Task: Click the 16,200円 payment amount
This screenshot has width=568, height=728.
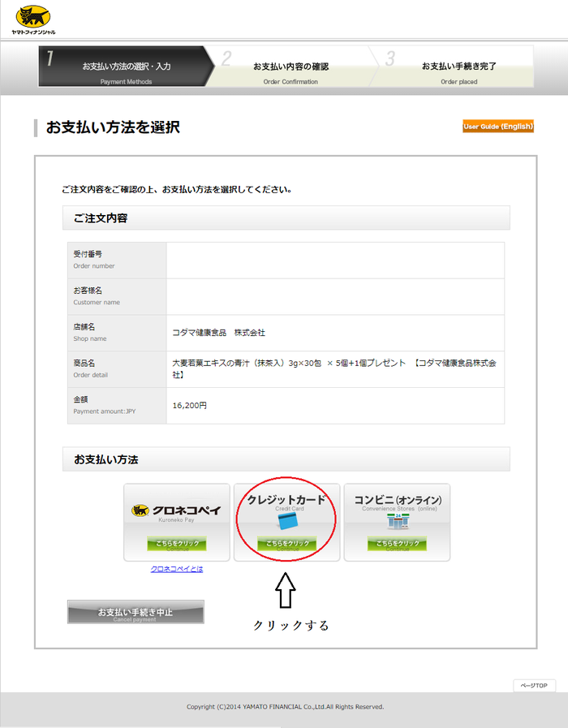Action: 190,405
